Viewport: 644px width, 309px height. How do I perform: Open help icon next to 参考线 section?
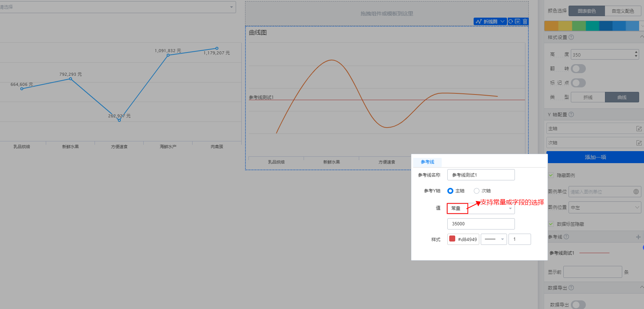coord(566,237)
